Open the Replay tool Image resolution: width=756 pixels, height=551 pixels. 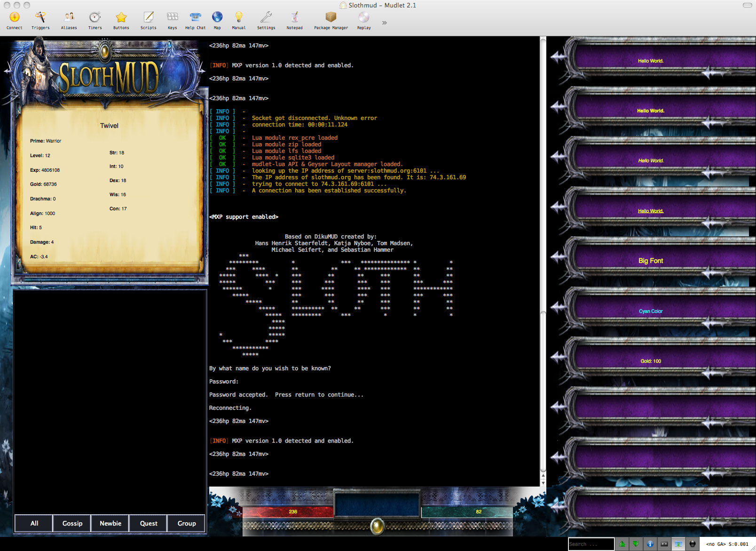tap(364, 21)
